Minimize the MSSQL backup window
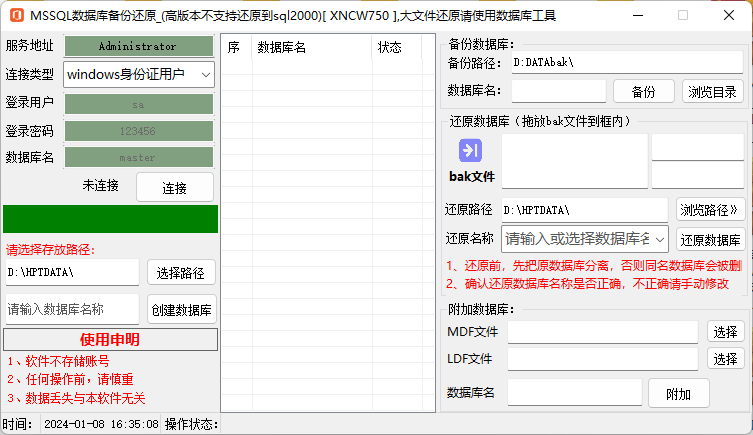 (x=638, y=15)
